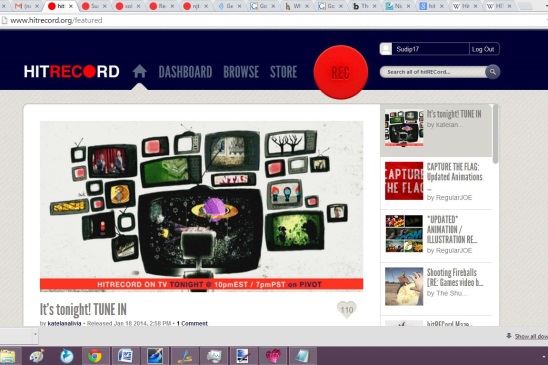Open the STORE menu item
The width and height of the screenshot is (548, 365).
[283, 72]
